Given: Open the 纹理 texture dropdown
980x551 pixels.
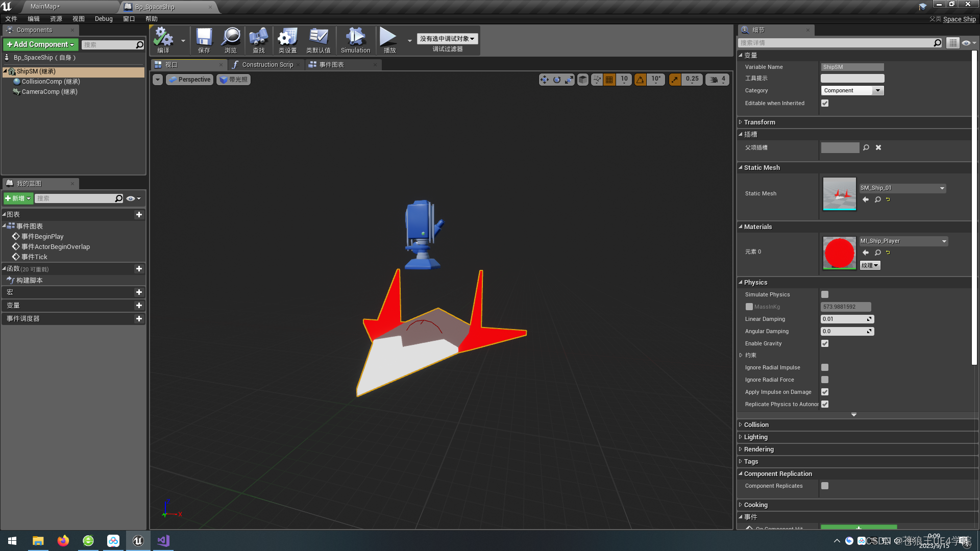Looking at the screenshot, I should 870,265.
